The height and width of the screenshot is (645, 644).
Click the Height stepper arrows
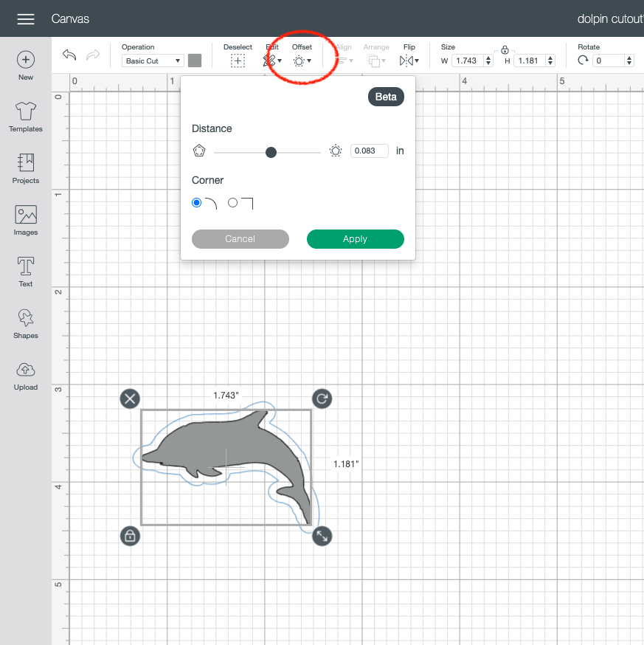click(x=550, y=61)
